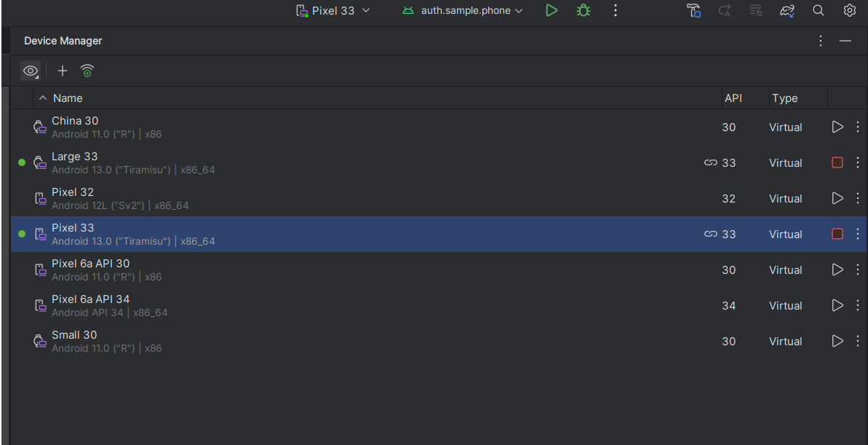
Task: Open Device Manager panel options menu
Action: point(821,41)
